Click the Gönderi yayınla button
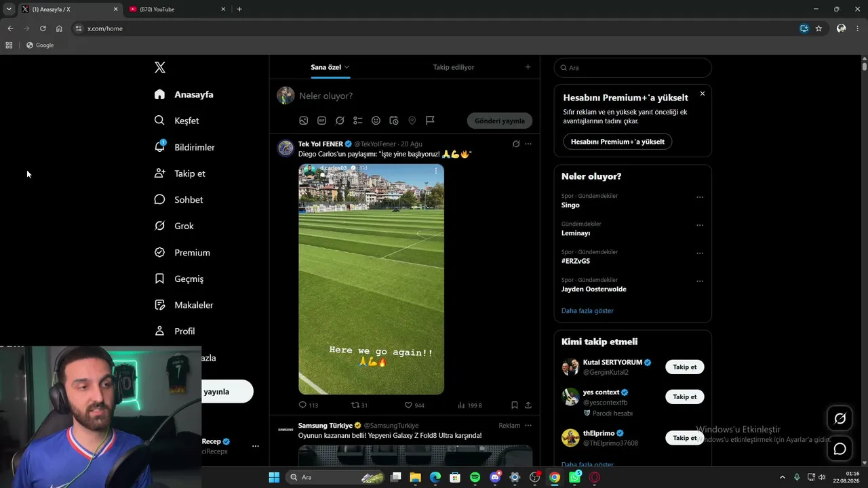The width and height of the screenshot is (868, 488). pyautogui.click(x=500, y=121)
